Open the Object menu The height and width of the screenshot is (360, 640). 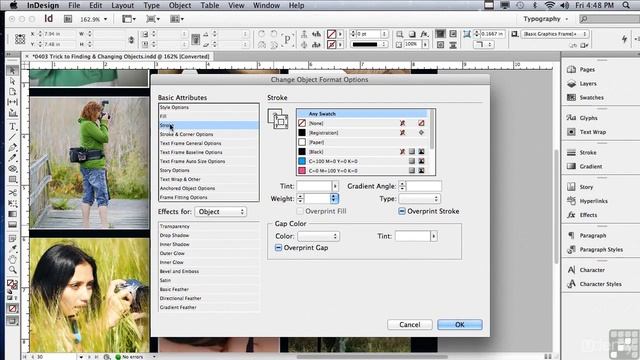(180, 5)
